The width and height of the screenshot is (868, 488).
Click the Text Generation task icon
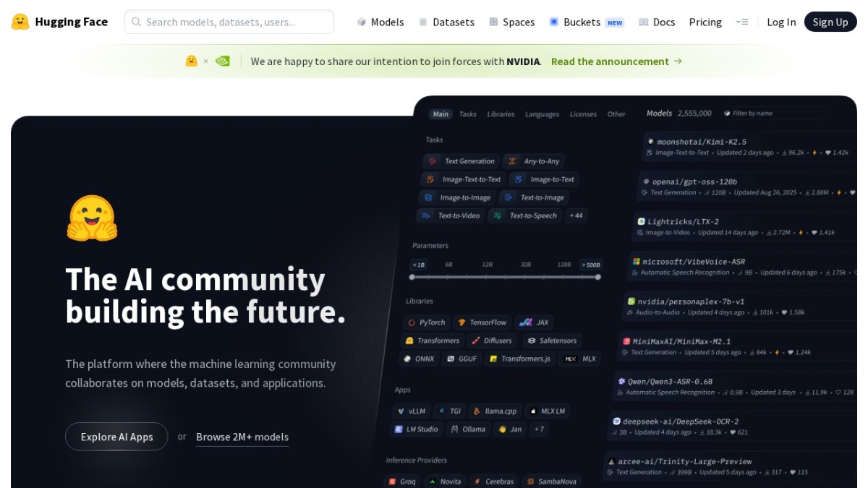(x=433, y=161)
